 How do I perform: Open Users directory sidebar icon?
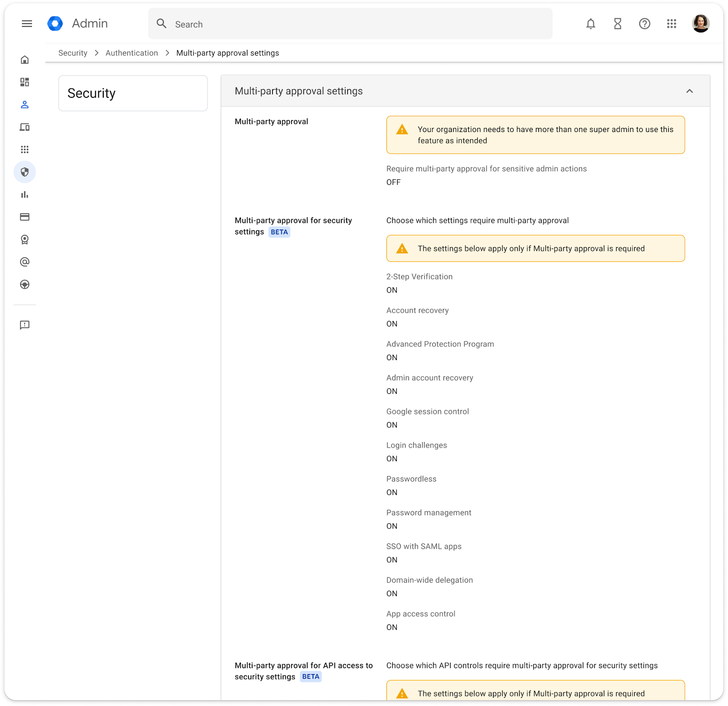pos(25,105)
